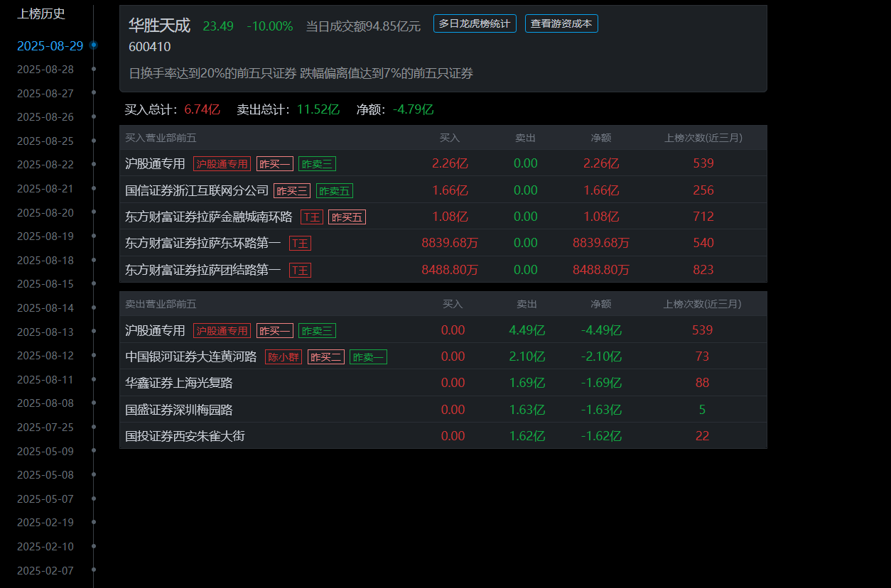891x588 pixels.
Task: Open 东方财富证券拉萨团结路第一 row
Action: [443, 270]
